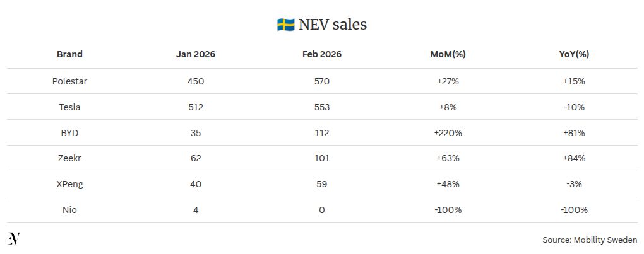Click the Swedish flag icon in title
This screenshot has width=644, height=254.
coord(285,25)
